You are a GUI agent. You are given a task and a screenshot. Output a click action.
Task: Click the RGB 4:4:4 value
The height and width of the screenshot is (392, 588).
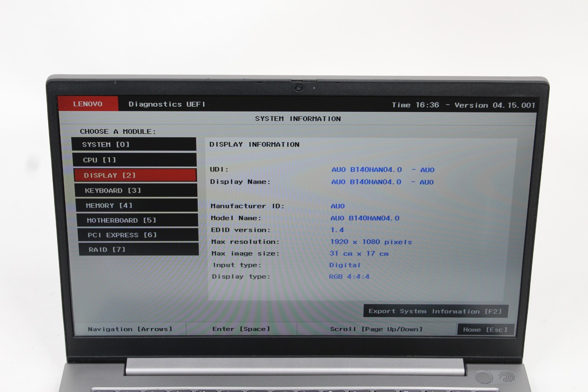(x=349, y=276)
